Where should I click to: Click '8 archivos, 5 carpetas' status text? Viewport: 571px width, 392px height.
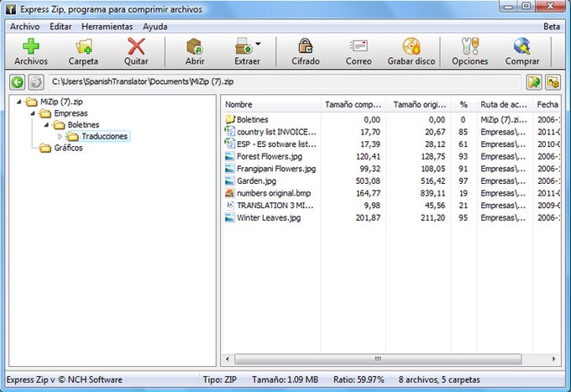coord(439,379)
